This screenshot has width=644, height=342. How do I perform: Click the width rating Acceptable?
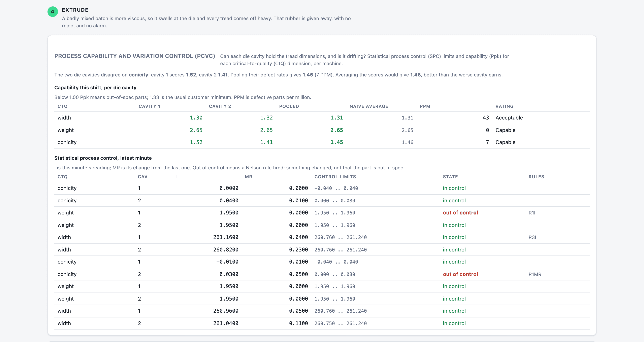point(509,118)
